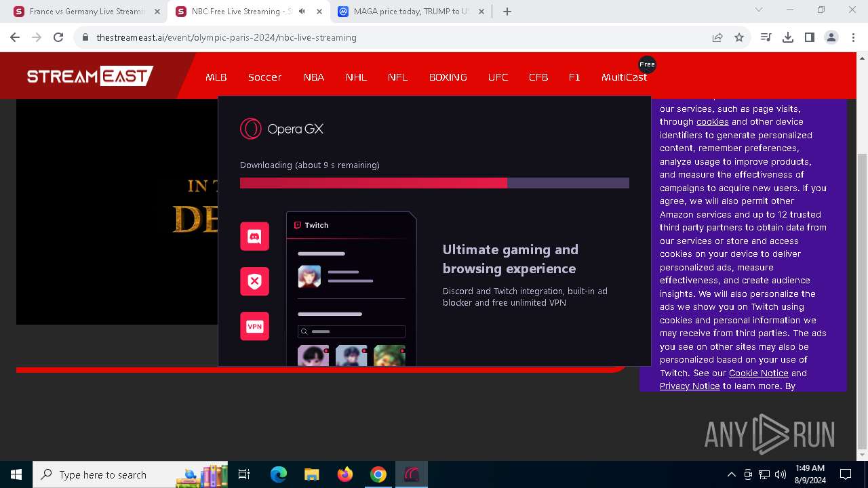868x488 pixels.
Task: Open the NHL menu item
Action: pos(356,77)
